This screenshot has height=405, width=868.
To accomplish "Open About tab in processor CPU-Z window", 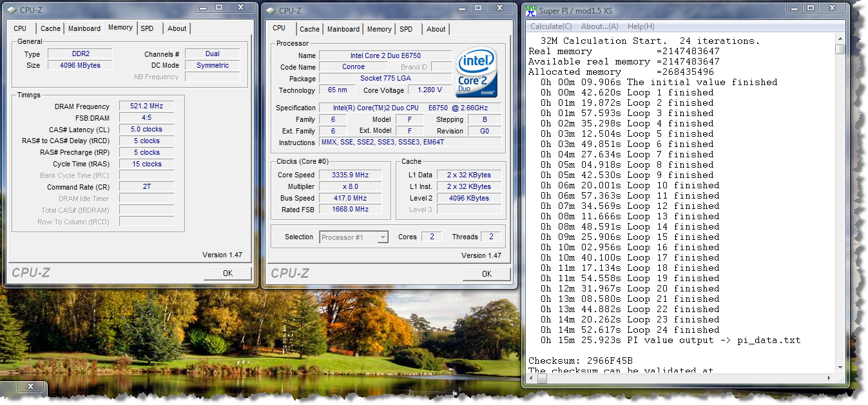I will point(436,29).
